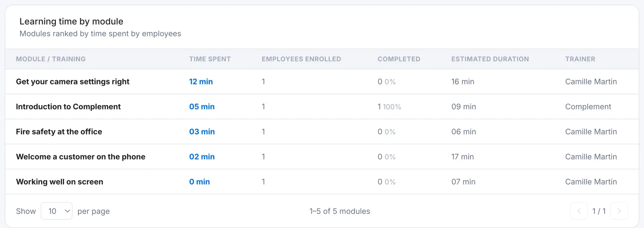Click enrolled count in Introduction to Complement row

263,107
